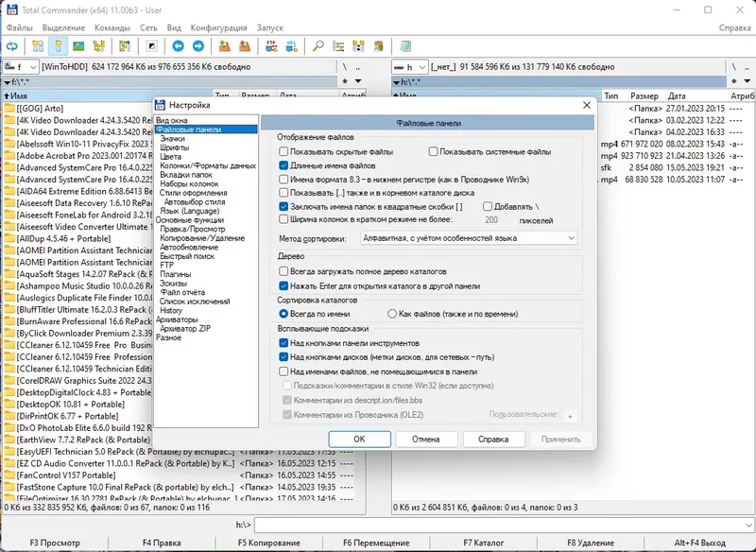This screenshot has height=552, width=756.
Task: Check Всегда загружать полное дерево каталогов
Action: coord(283,271)
